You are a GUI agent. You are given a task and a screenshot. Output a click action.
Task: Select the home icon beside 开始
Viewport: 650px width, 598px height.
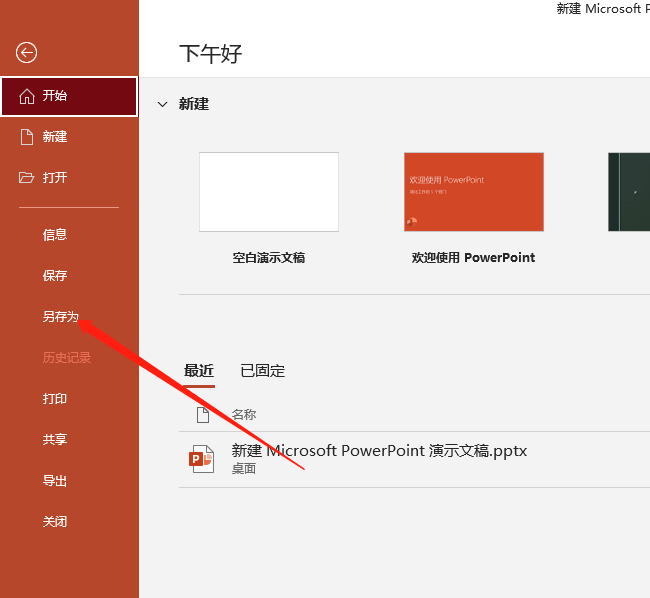coord(27,97)
